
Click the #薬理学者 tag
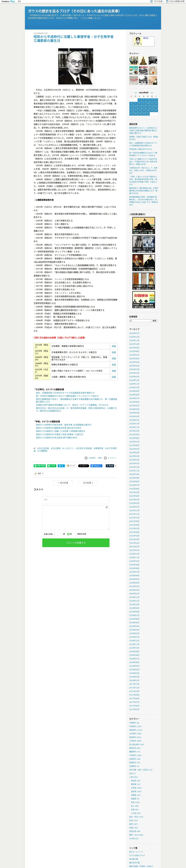[x=98, y=448]
